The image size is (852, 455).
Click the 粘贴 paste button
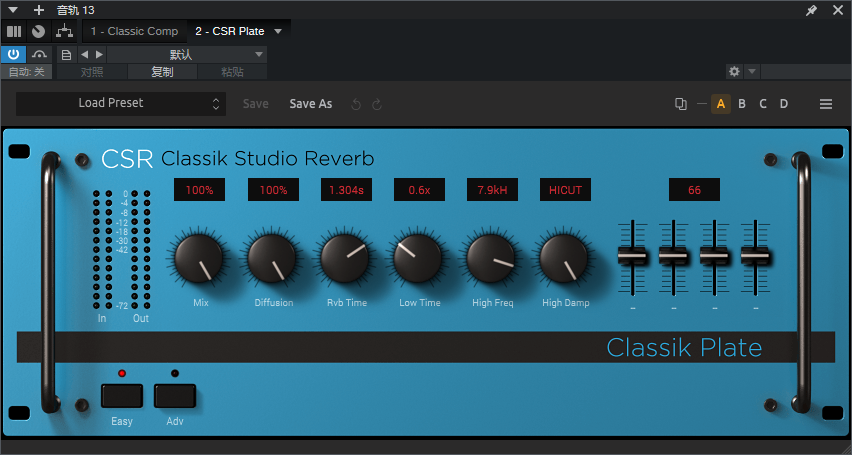point(233,72)
